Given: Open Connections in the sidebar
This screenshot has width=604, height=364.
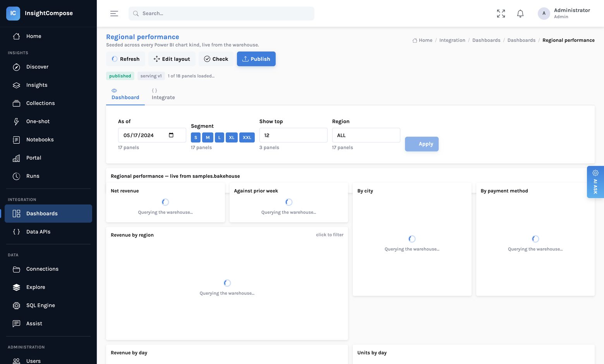Looking at the screenshot, I should (48, 269).
